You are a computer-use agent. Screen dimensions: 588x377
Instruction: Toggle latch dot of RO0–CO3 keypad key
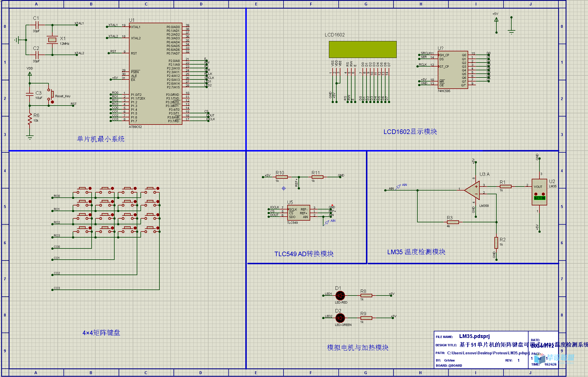[x=158, y=188]
